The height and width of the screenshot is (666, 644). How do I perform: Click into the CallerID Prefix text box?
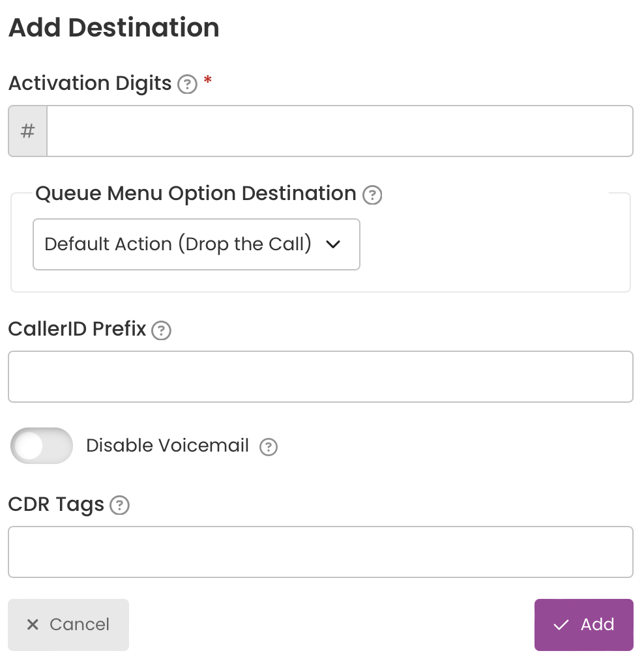321,377
